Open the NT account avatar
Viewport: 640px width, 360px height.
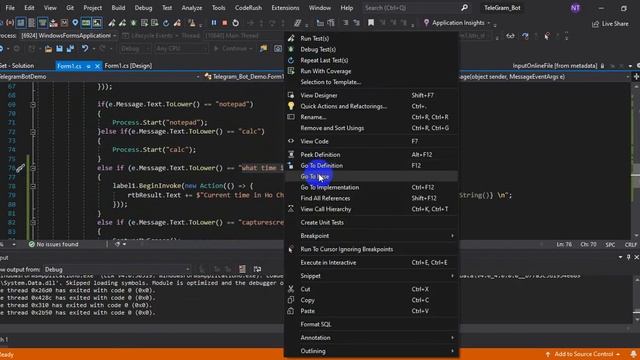click(x=575, y=8)
